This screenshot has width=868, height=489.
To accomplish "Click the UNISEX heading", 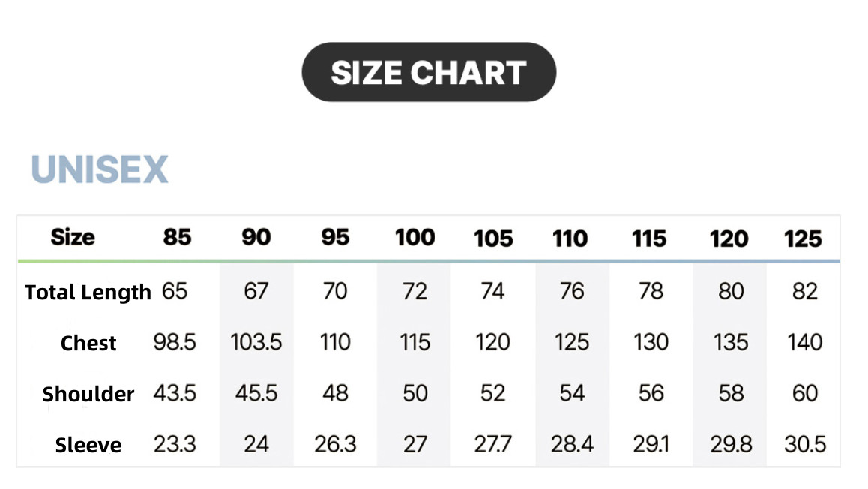I will click(x=100, y=169).
